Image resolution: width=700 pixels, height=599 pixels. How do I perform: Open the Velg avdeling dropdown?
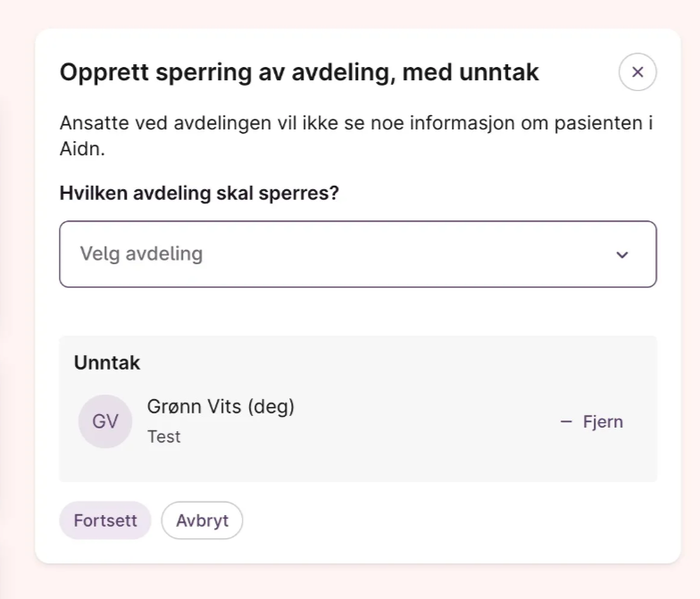click(x=357, y=254)
